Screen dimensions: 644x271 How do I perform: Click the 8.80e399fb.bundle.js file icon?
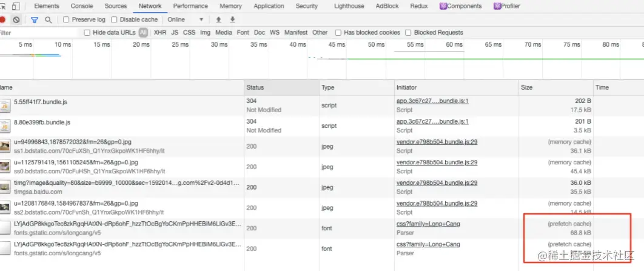tap(5, 126)
